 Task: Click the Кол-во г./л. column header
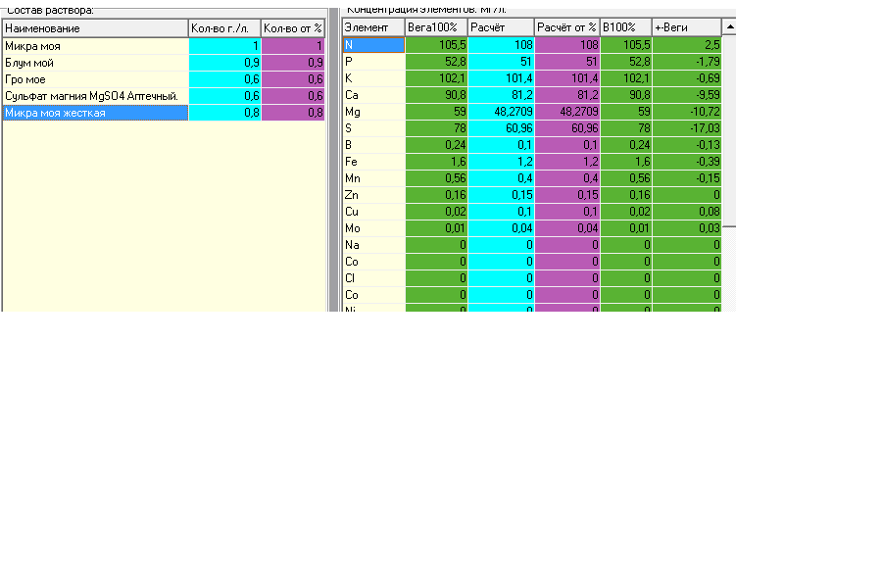click(x=224, y=28)
